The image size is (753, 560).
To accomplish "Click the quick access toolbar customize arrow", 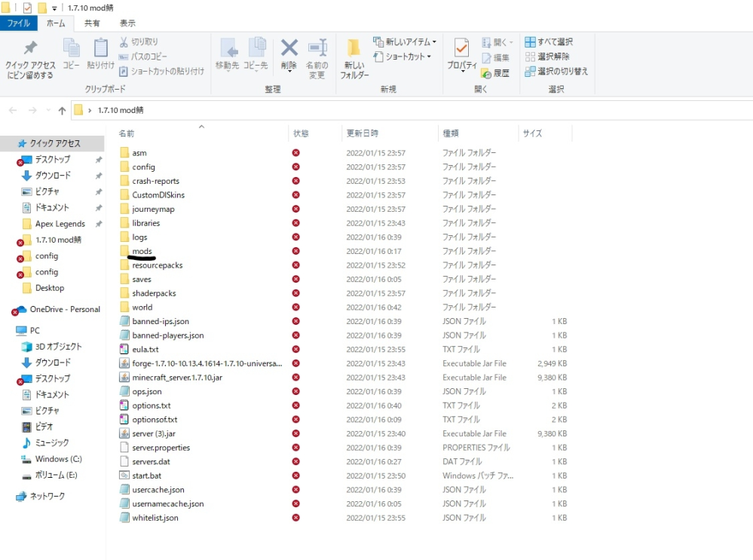I will tap(54, 8).
